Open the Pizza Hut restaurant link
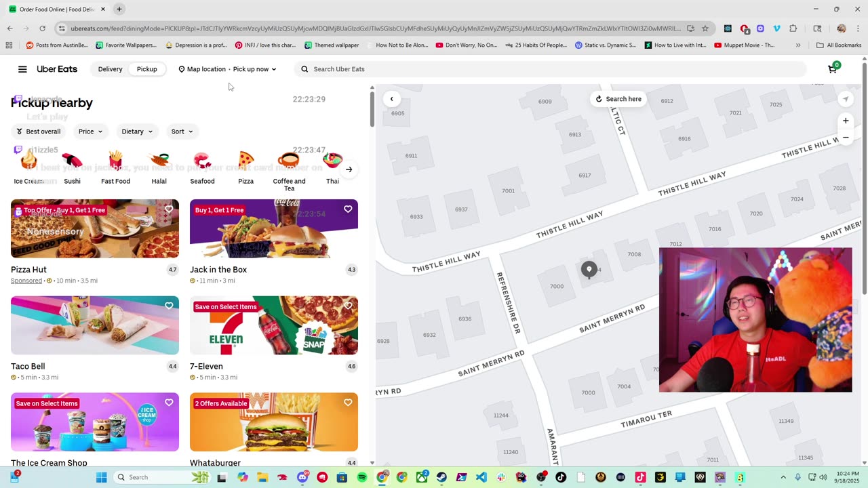The width and height of the screenshot is (868, 488). pyautogui.click(x=28, y=270)
